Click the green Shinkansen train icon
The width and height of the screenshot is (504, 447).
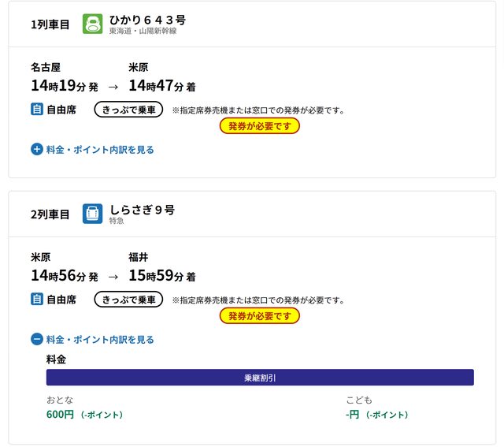[93, 24]
